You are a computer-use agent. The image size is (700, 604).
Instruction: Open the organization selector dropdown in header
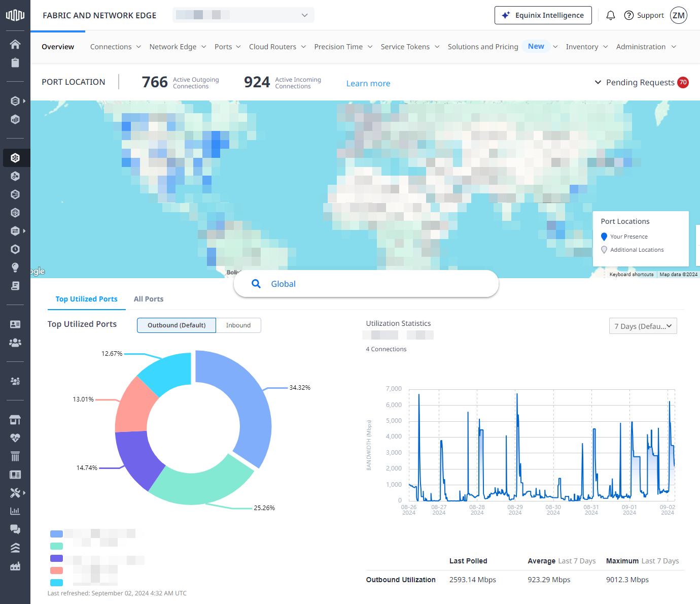point(243,15)
